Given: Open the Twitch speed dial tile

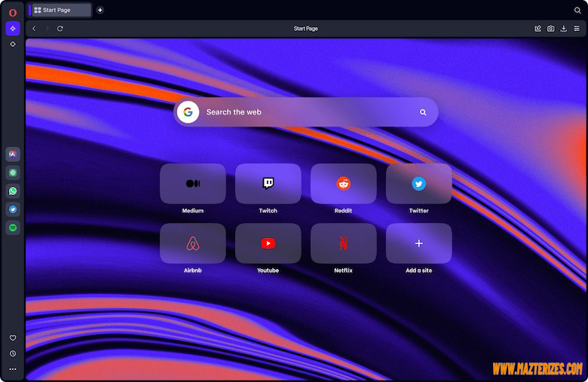Looking at the screenshot, I should pos(268,184).
